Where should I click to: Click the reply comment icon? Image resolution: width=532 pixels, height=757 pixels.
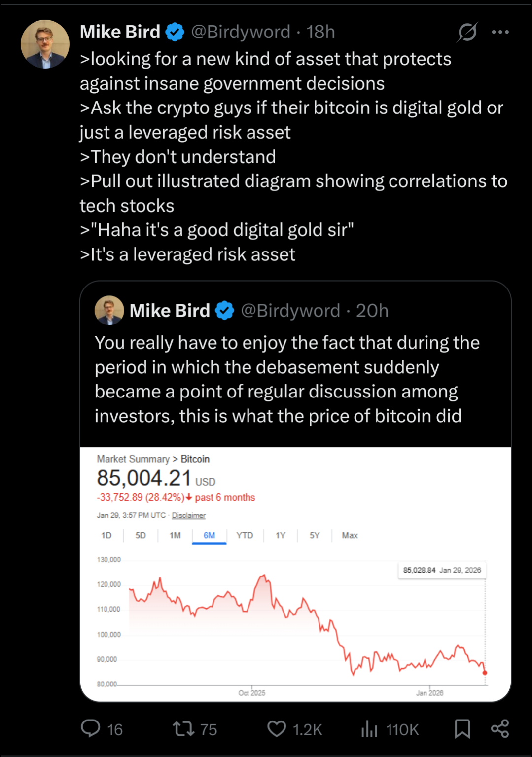91,728
